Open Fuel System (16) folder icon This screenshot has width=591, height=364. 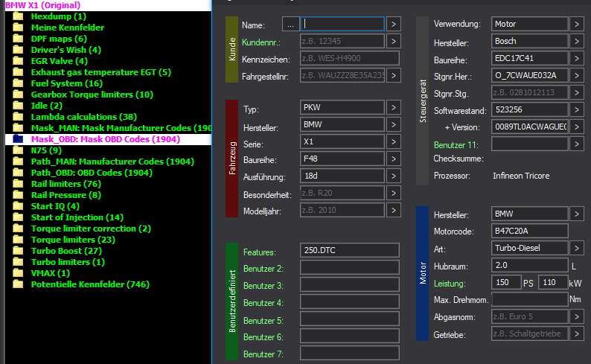(18, 83)
